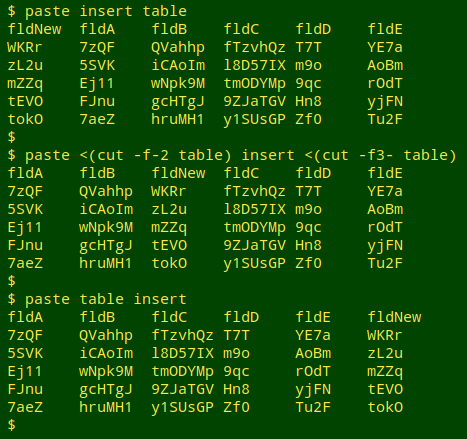Click '<(cut -f3- table)' in the second command
467x439 pixels.
pyautogui.click(x=380, y=155)
